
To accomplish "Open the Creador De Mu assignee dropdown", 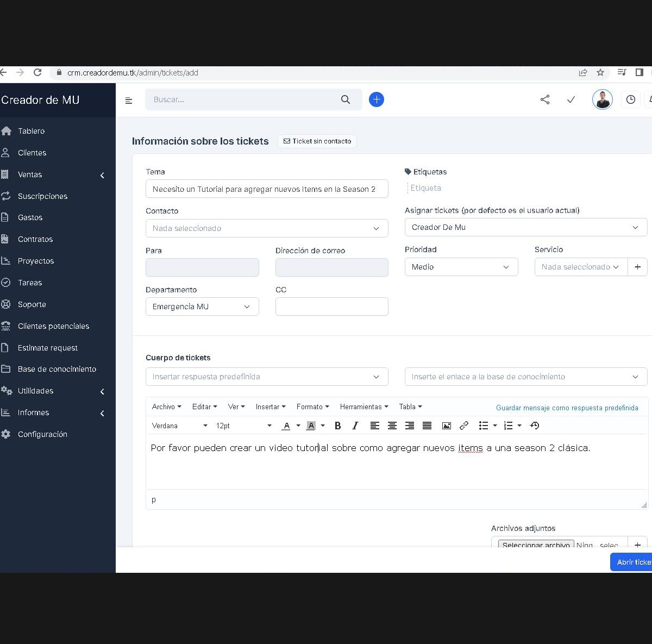I will 526,227.
